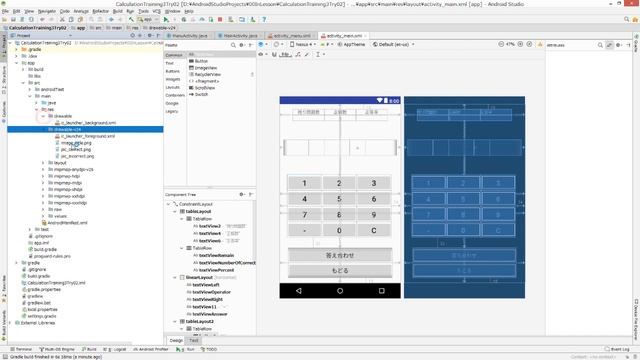The width and height of the screenshot is (640, 360).
Task: Click the Debug app bug icon
Action: click(184, 19)
